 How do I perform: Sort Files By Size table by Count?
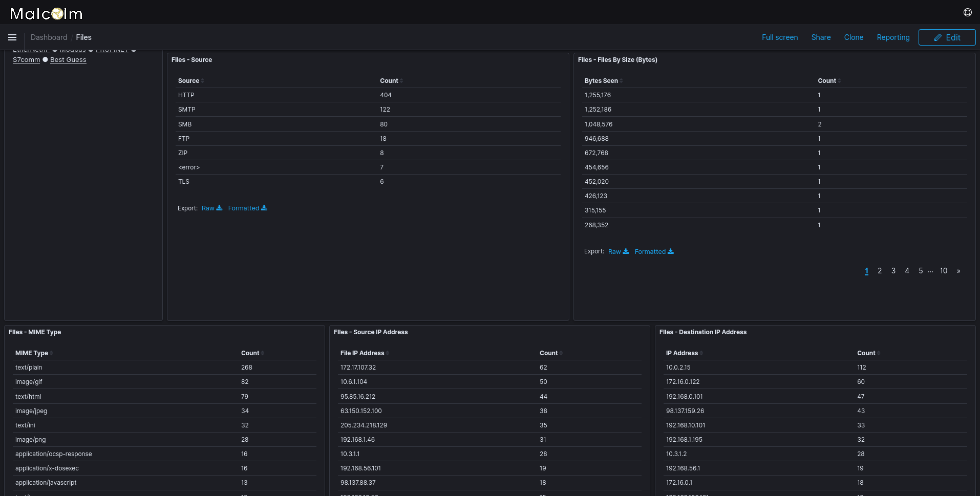829,81
